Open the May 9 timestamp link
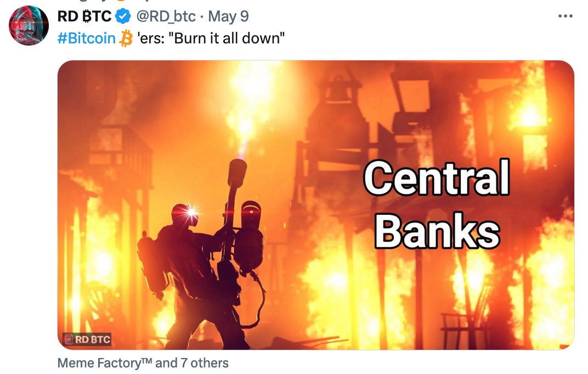The height and width of the screenshot is (374, 588). click(228, 16)
